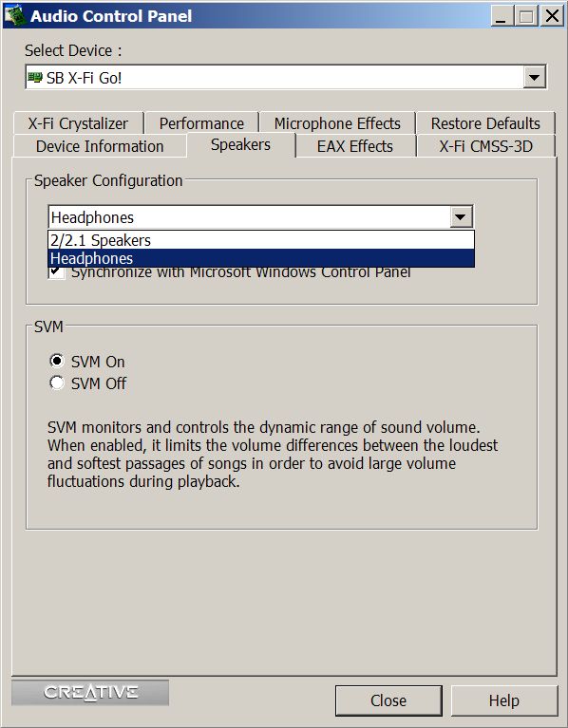The width and height of the screenshot is (568, 728).
Task: Open the EAX Effects tab
Action: tap(355, 146)
